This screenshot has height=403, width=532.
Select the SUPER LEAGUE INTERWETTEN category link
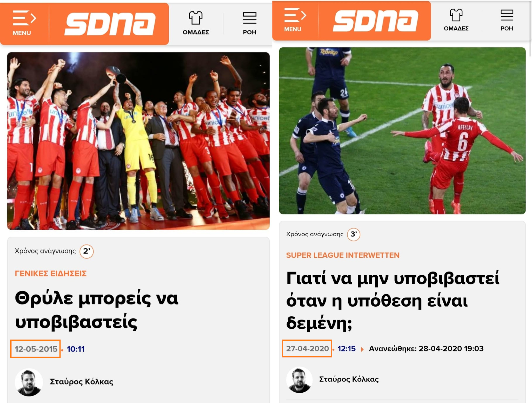click(343, 255)
